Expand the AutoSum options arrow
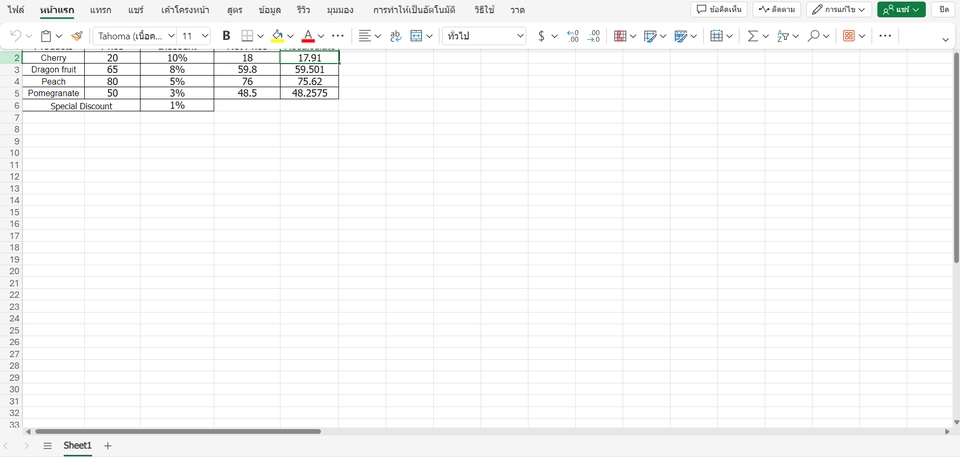 pos(765,37)
